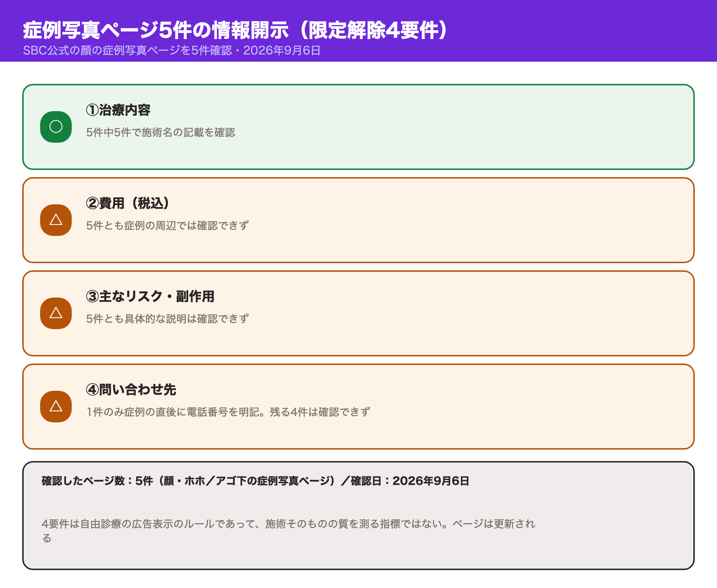The image size is (717, 588).
Task: Click the subtitle SBC公式の顔の症例写真ページを5件確認
Action: [128, 50]
